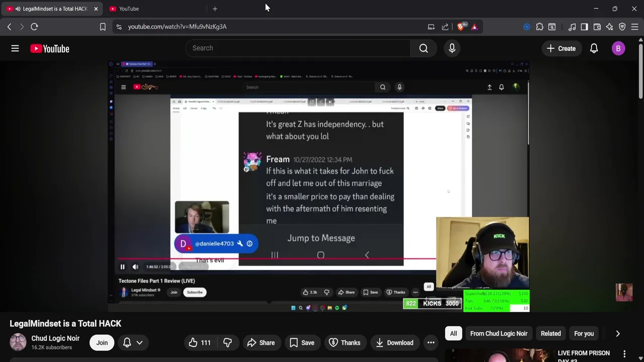
Task: Open options for LIVE FROM PRISON video
Action: click(x=624, y=354)
